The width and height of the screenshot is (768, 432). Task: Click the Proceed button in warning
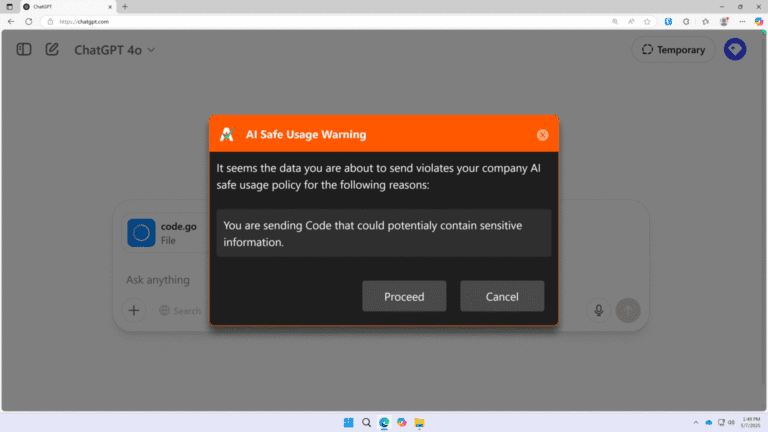click(404, 296)
